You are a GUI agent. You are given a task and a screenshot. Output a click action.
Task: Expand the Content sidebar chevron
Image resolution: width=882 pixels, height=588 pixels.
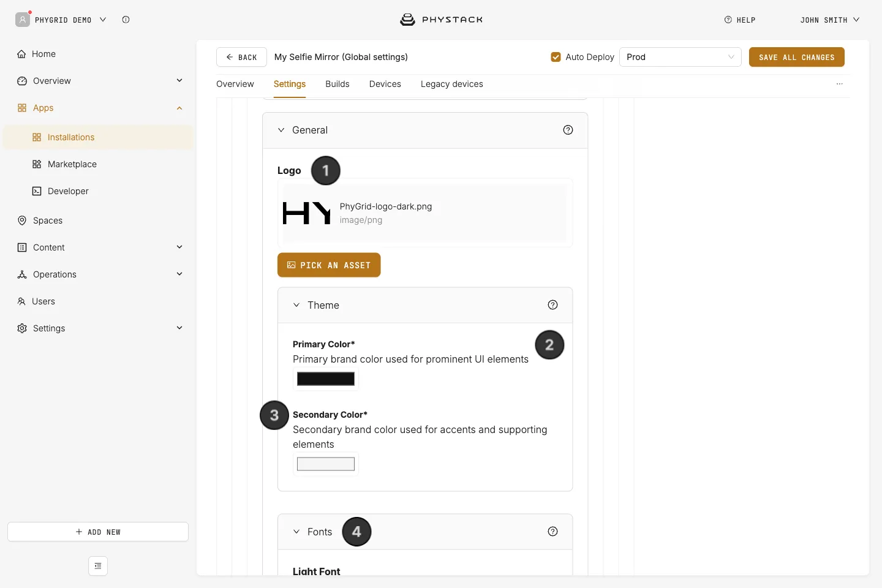pyautogui.click(x=179, y=247)
